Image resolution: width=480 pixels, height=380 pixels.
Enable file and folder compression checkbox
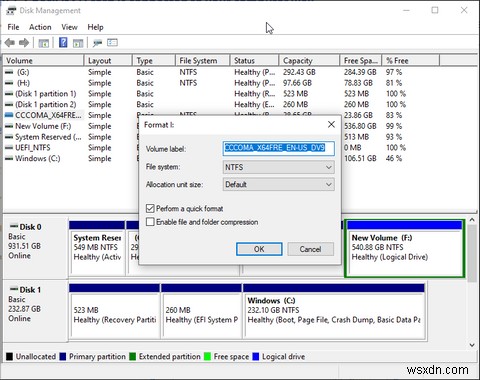(150, 222)
